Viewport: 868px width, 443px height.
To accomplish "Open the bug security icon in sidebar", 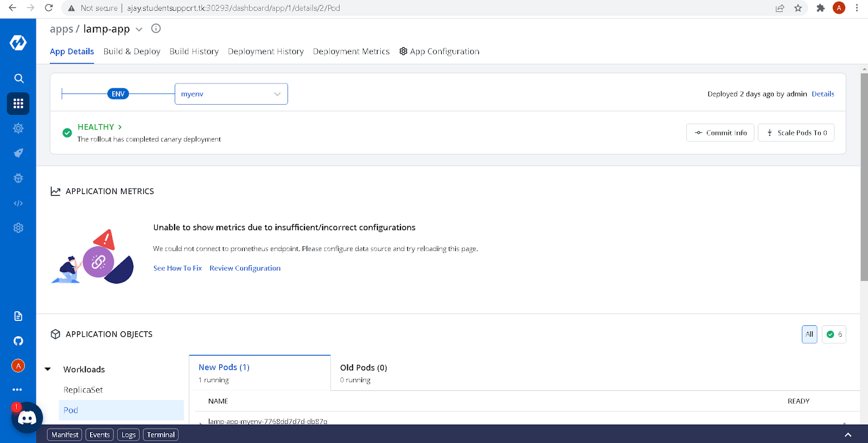I will coord(18,178).
